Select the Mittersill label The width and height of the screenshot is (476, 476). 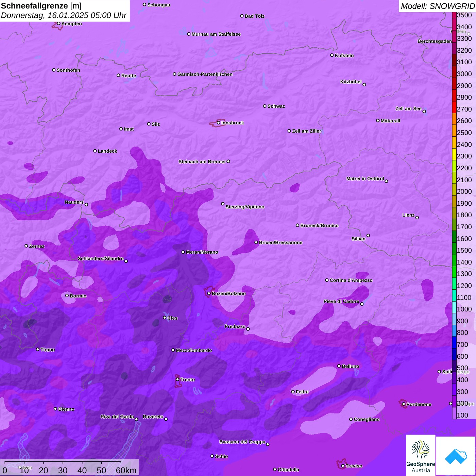(x=390, y=121)
